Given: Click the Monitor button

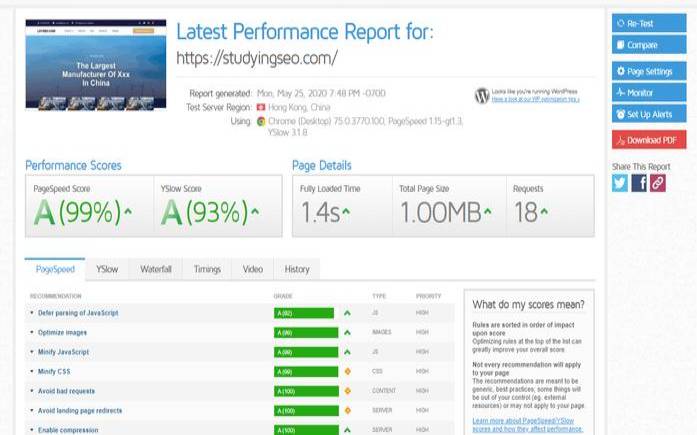Looking at the screenshot, I should click(649, 93).
